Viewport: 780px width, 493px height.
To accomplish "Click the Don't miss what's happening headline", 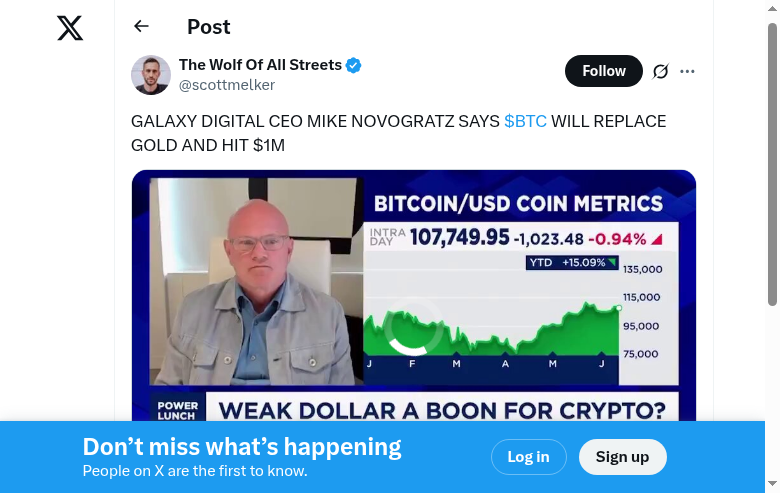I will 242,447.
